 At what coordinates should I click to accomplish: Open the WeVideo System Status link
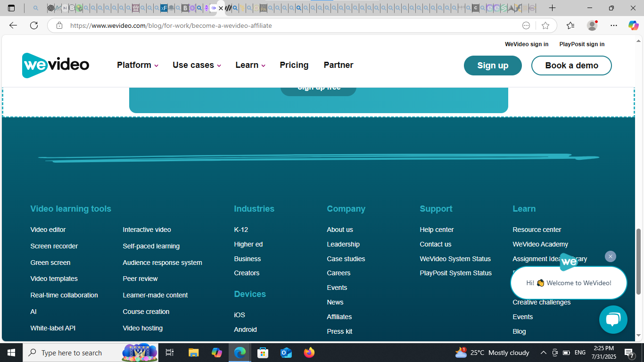[455, 259]
